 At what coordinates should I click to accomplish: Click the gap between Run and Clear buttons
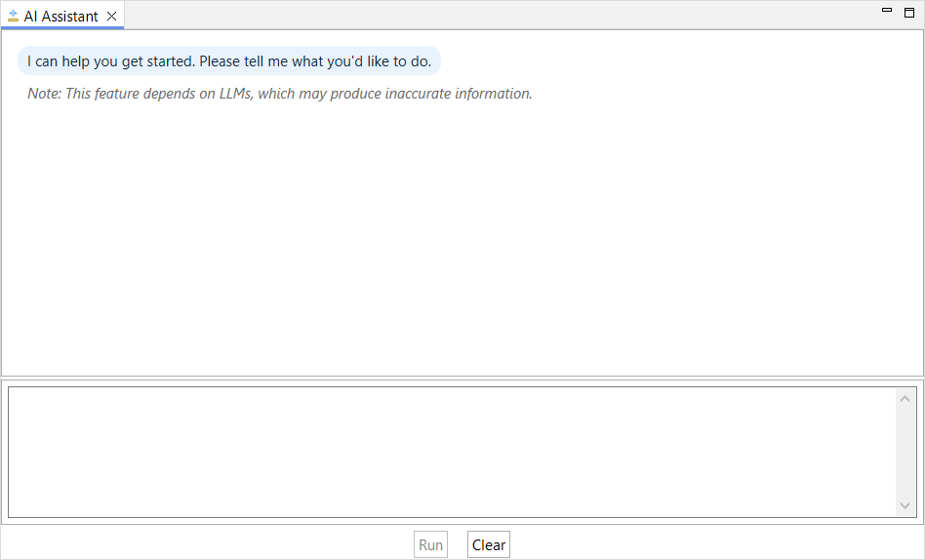[x=458, y=544]
